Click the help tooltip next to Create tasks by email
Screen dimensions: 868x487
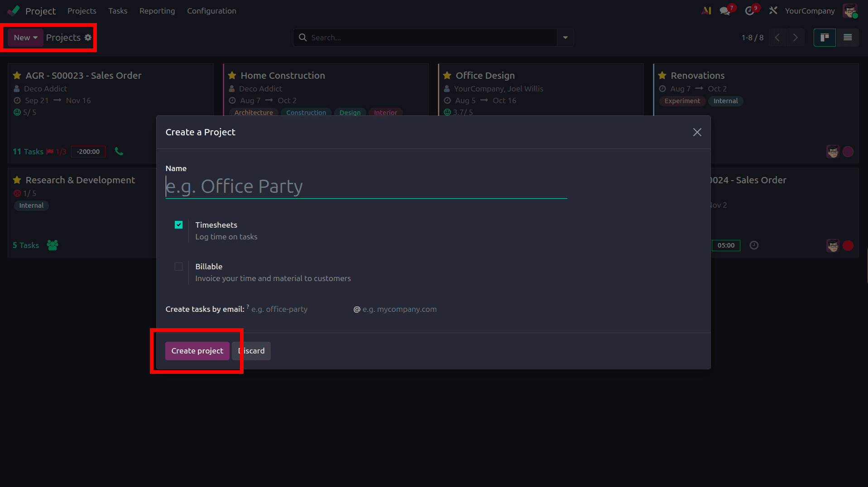coord(248,306)
